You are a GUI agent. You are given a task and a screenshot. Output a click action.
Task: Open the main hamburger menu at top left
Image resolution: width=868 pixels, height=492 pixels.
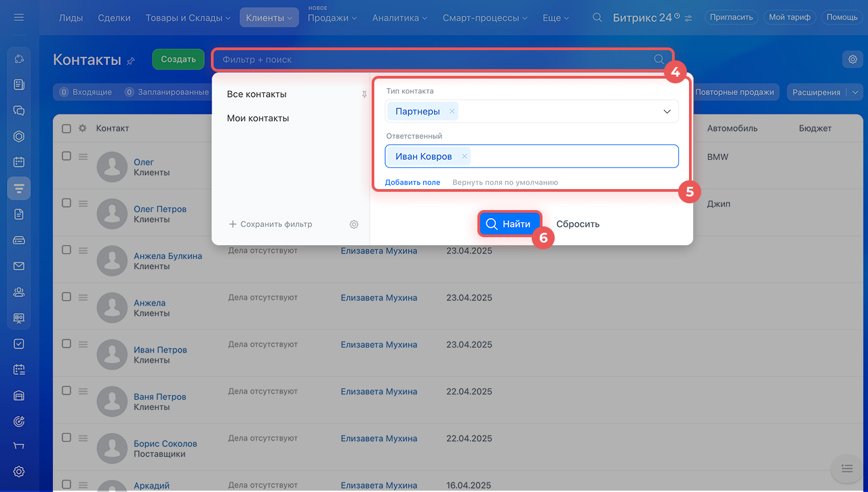[x=19, y=18]
